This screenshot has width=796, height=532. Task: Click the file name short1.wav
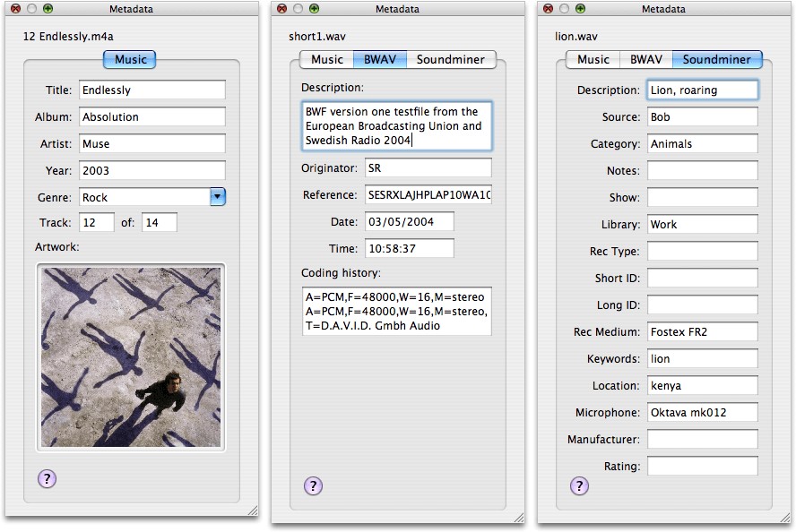point(317,37)
